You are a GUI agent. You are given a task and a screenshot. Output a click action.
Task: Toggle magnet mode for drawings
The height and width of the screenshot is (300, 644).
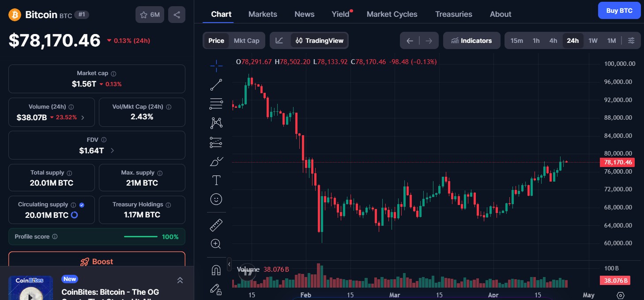216,269
